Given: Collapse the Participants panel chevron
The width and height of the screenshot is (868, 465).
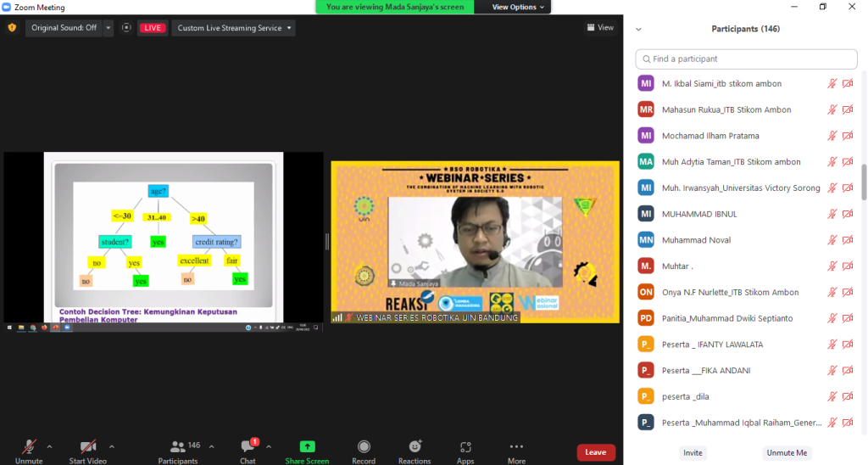Looking at the screenshot, I should [638, 29].
